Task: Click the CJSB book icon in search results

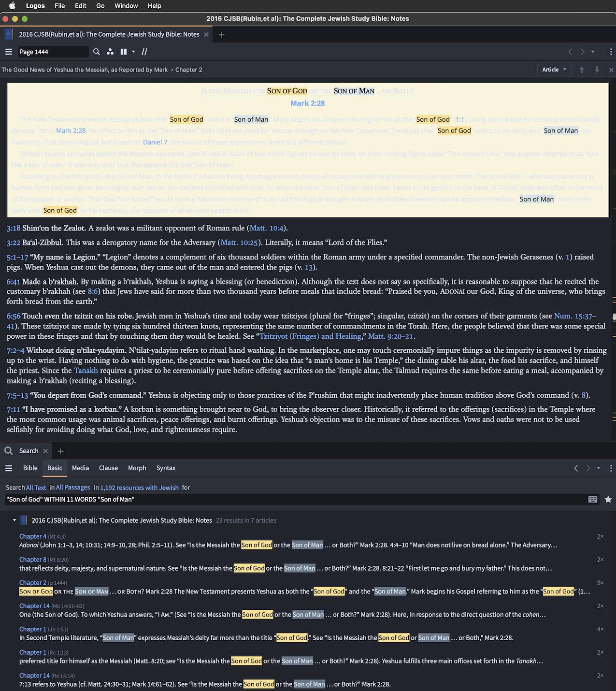Action: 24,520
